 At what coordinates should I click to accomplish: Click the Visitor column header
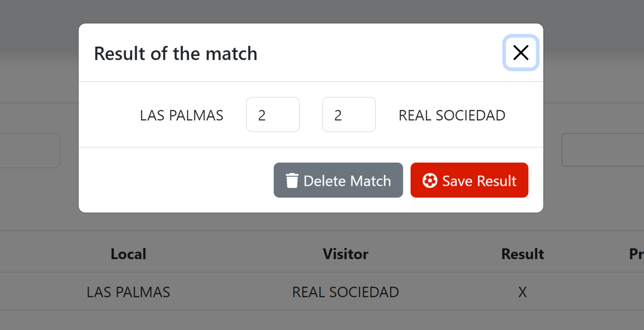[x=345, y=254]
